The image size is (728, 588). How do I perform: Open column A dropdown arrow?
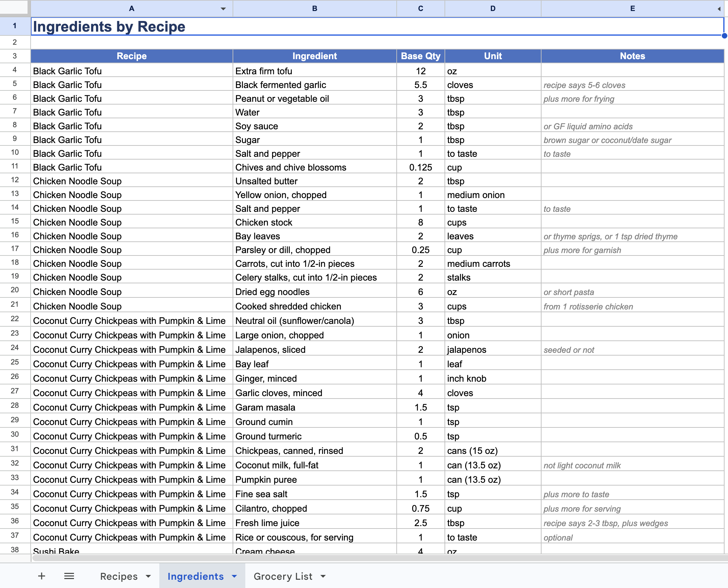[223, 9]
